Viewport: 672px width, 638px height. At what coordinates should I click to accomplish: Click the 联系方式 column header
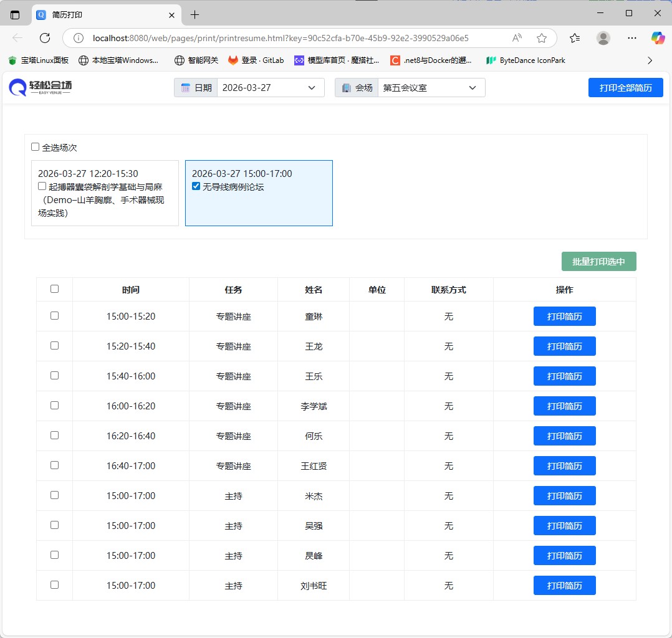click(449, 290)
